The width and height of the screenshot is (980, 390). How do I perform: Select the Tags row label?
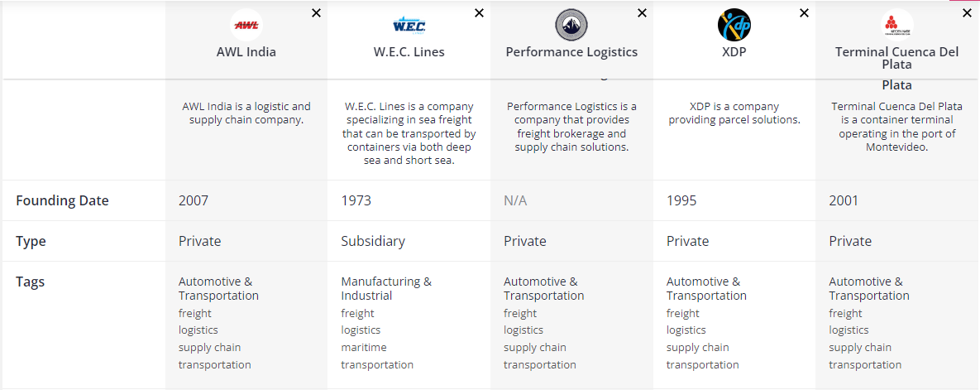point(31,282)
